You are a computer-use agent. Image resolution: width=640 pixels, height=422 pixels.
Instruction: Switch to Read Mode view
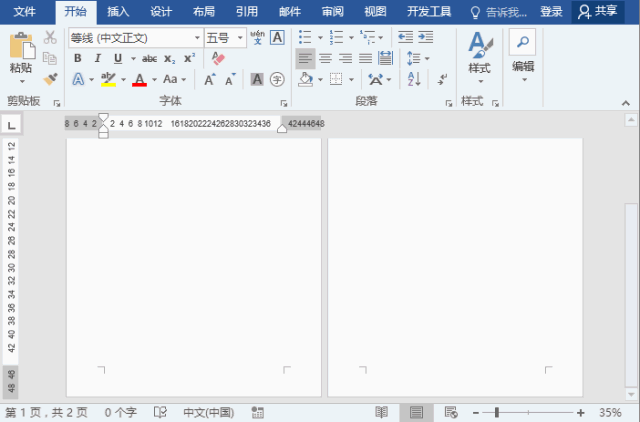click(381, 413)
